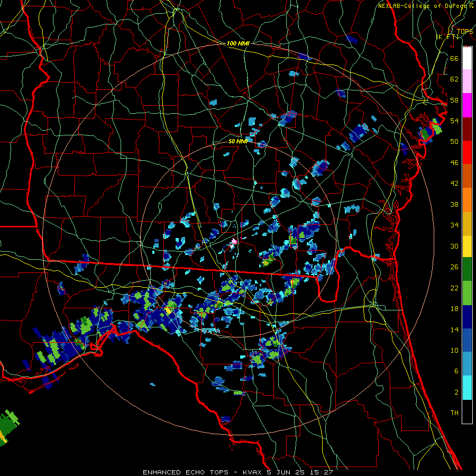Click the 58 legend value
This screenshot has height=476, width=476.
pyautogui.click(x=454, y=100)
